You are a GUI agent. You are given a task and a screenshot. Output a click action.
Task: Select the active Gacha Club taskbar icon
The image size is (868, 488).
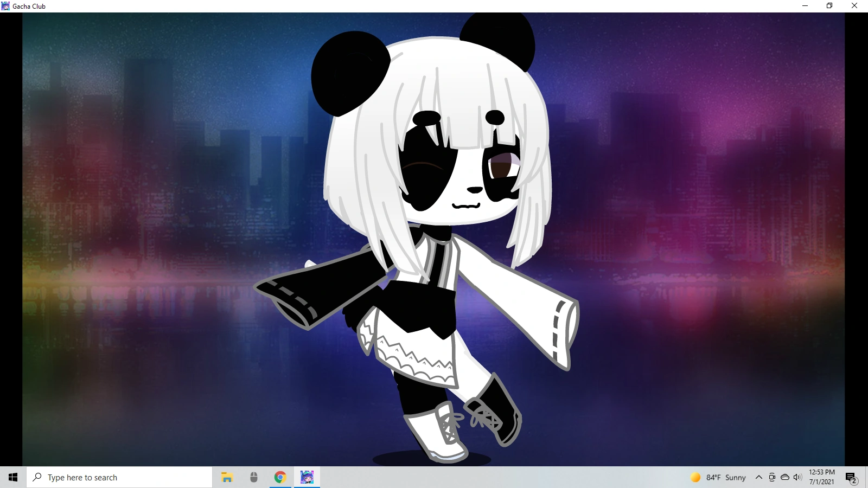click(307, 477)
